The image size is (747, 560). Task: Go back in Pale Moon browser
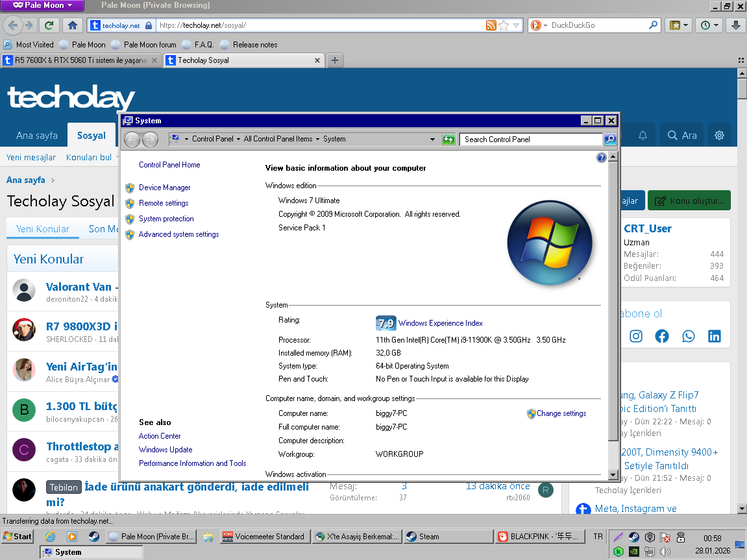pyautogui.click(x=13, y=25)
